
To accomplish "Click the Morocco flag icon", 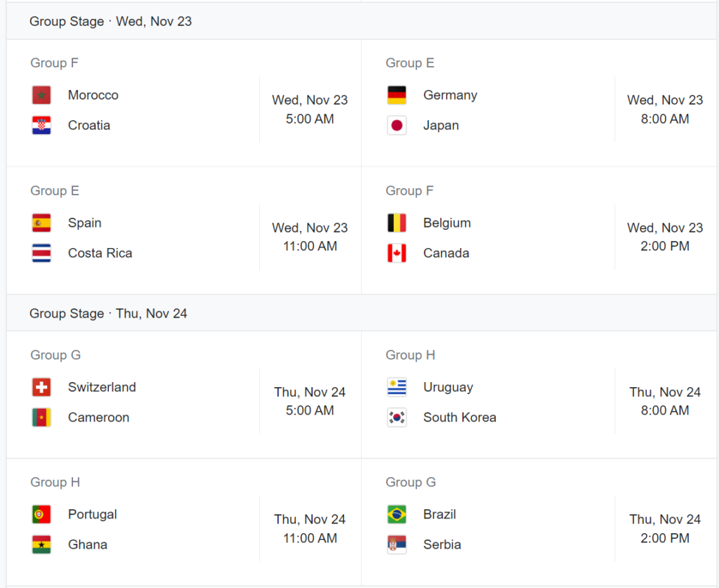I will click(x=41, y=95).
